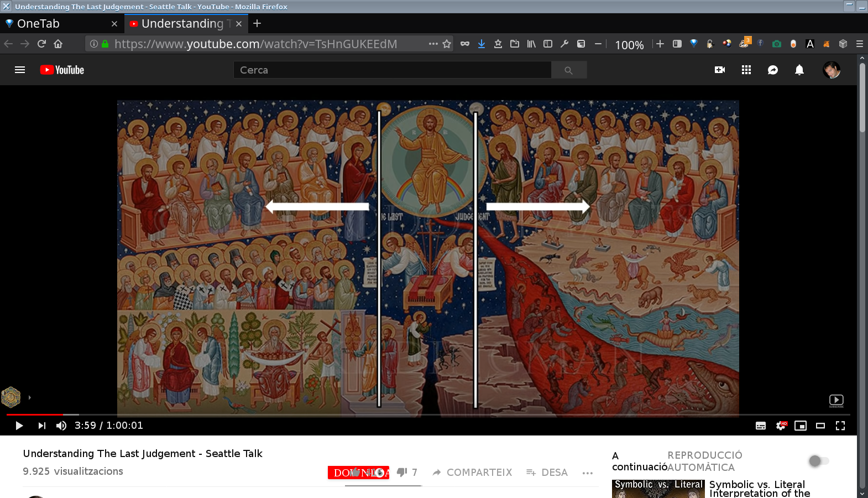Bookmark this page with star
This screenshot has width=868, height=498.
(447, 44)
